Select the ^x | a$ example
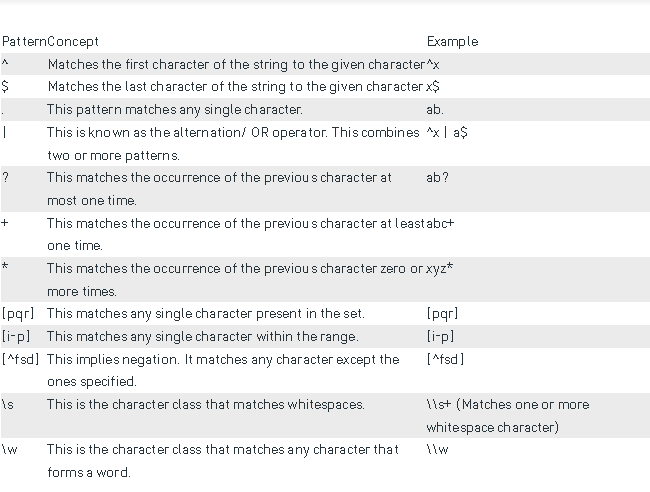The image size is (650, 492). (x=447, y=133)
